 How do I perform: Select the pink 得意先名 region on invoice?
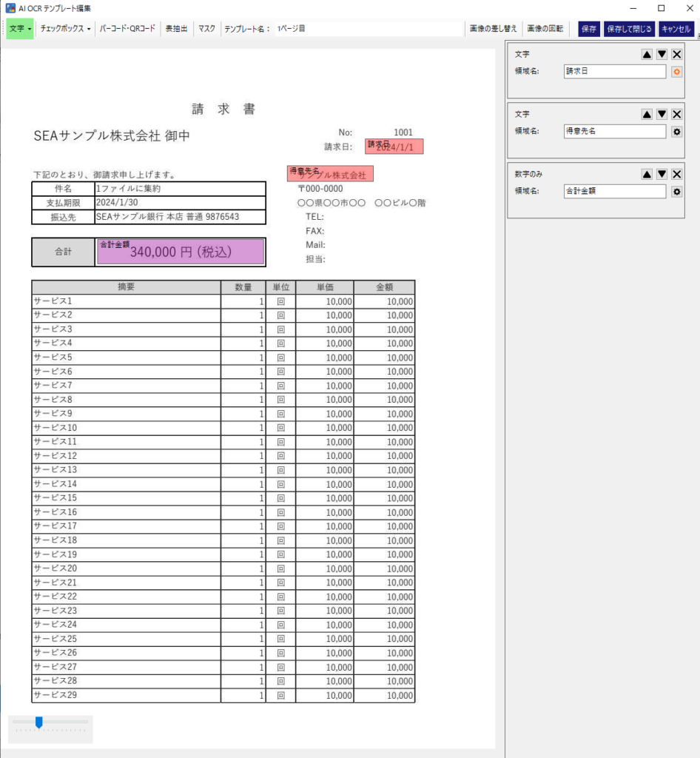coord(330,173)
